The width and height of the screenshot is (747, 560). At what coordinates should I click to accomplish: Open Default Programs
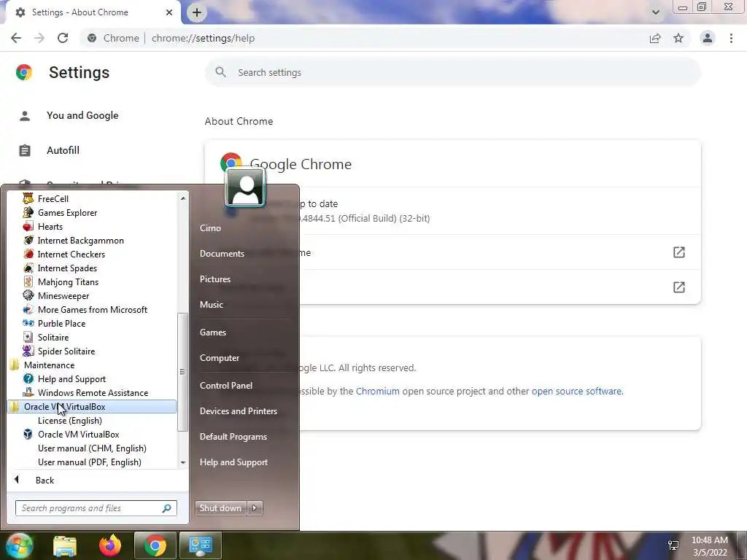pyautogui.click(x=233, y=436)
